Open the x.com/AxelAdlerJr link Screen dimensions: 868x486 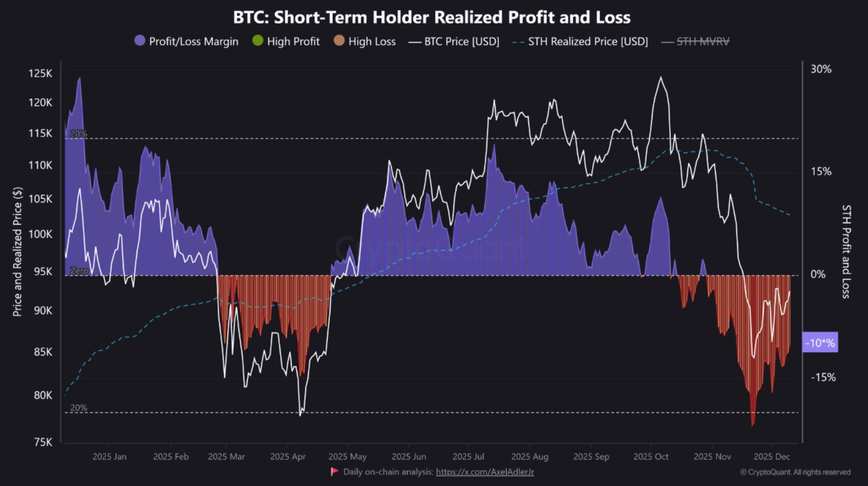tap(485, 472)
